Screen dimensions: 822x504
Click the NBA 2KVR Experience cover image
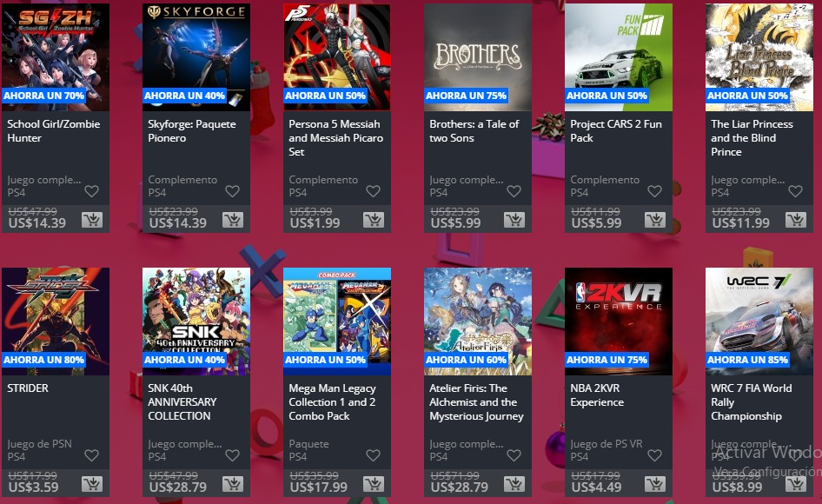(619, 322)
